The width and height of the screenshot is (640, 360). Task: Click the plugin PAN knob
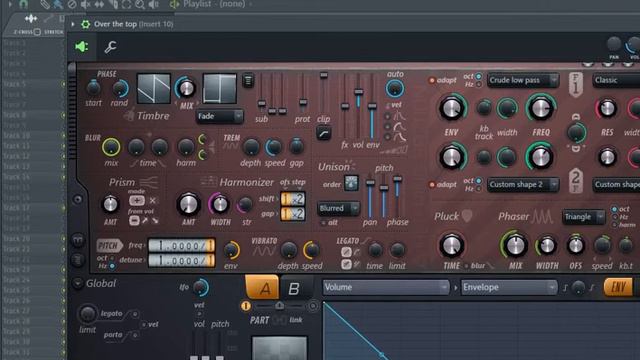614,44
